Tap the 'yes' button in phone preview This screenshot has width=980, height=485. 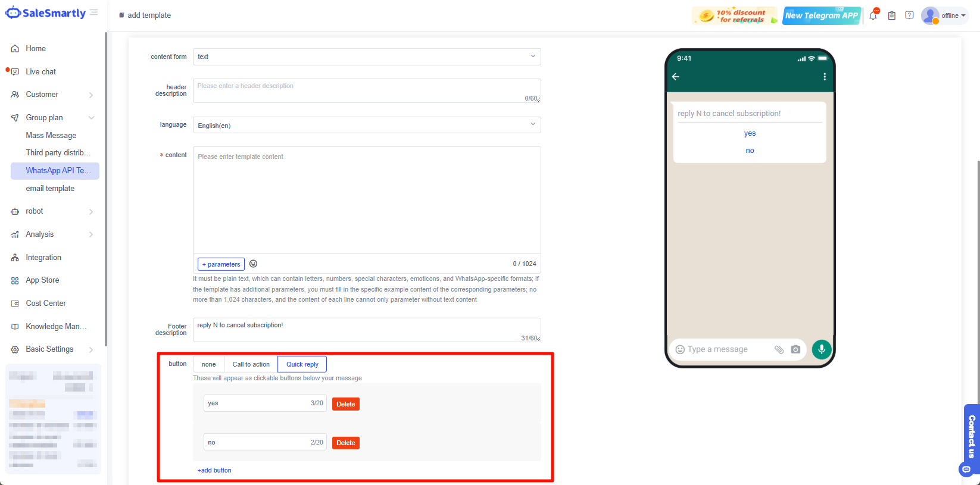pos(750,133)
